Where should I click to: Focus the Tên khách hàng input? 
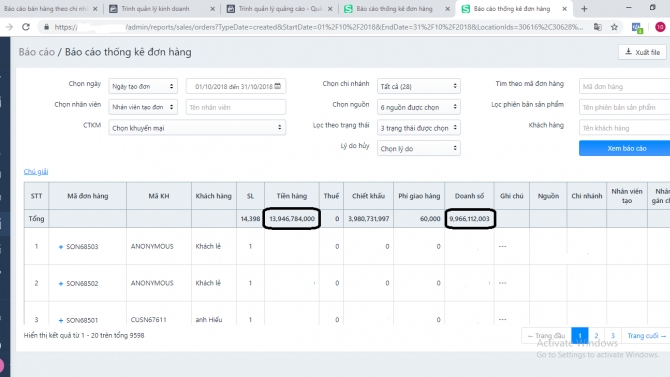[x=624, y=128]
